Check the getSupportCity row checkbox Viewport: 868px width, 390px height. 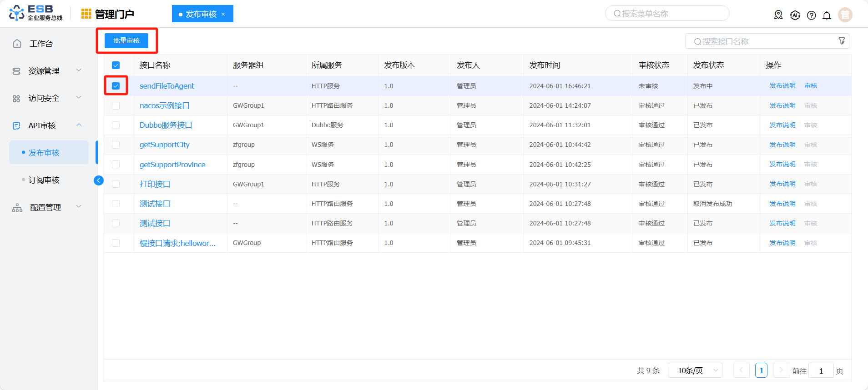116,145
